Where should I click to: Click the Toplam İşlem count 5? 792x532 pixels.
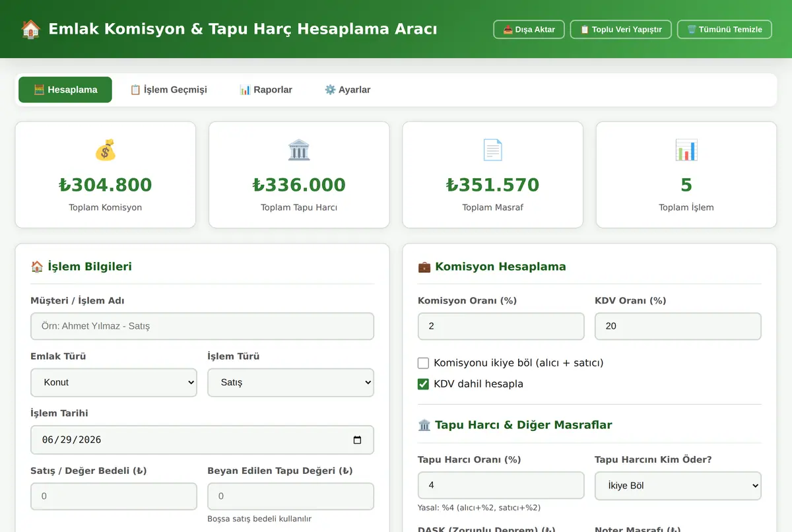pyautogui.click(x=686, y=185)
